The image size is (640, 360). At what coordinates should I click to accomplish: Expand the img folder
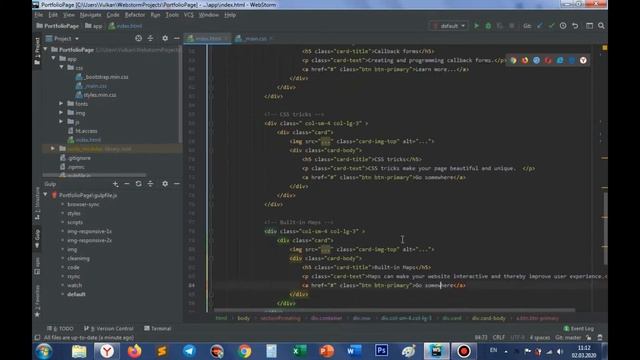tap(62, 113)
